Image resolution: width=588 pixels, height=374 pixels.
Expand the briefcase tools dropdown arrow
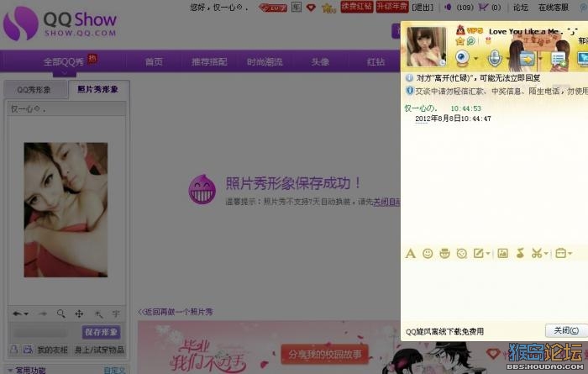[x=570, y=254]
